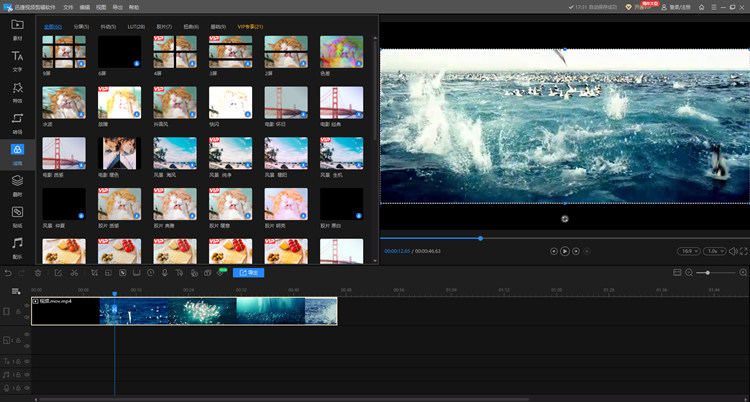Fit the timeline to window using icon beside zoom-out

coord(677,272)
